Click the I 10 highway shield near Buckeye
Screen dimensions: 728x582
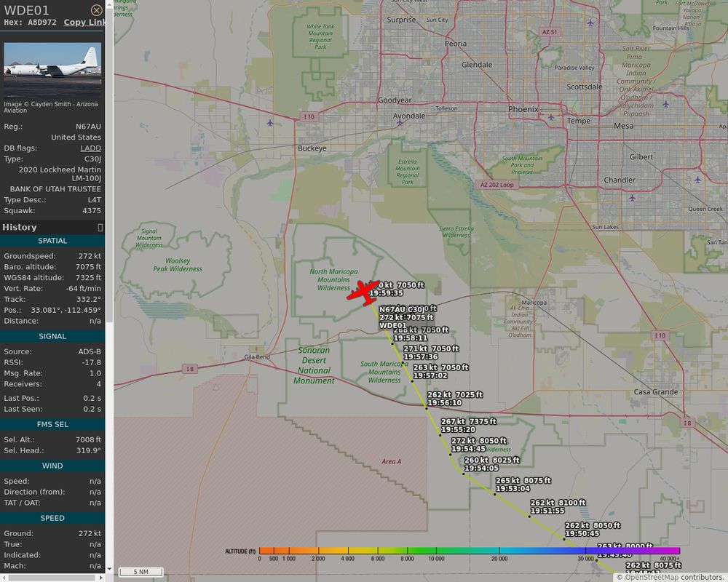click(309, 116)
